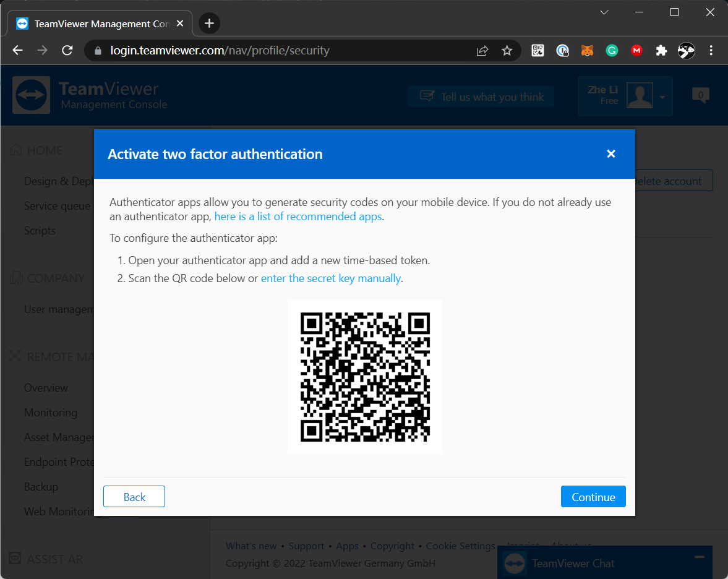
Task: Click the Continue button
Action: pos(593,496)
